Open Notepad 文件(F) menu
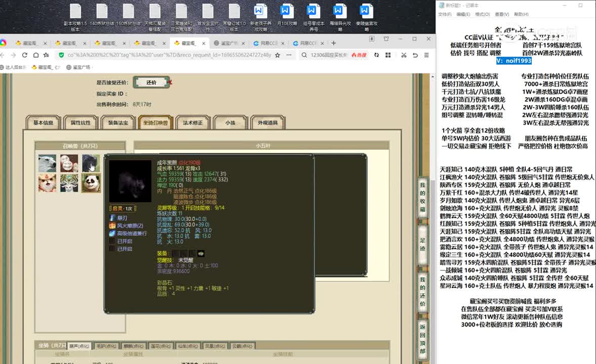 (x=444, y=15)
